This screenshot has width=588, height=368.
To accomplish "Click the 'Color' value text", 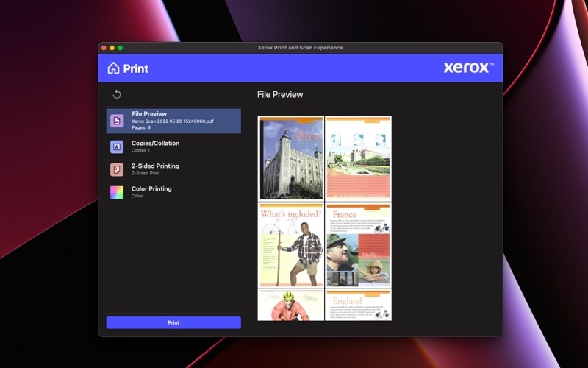I will pos(137,196).
